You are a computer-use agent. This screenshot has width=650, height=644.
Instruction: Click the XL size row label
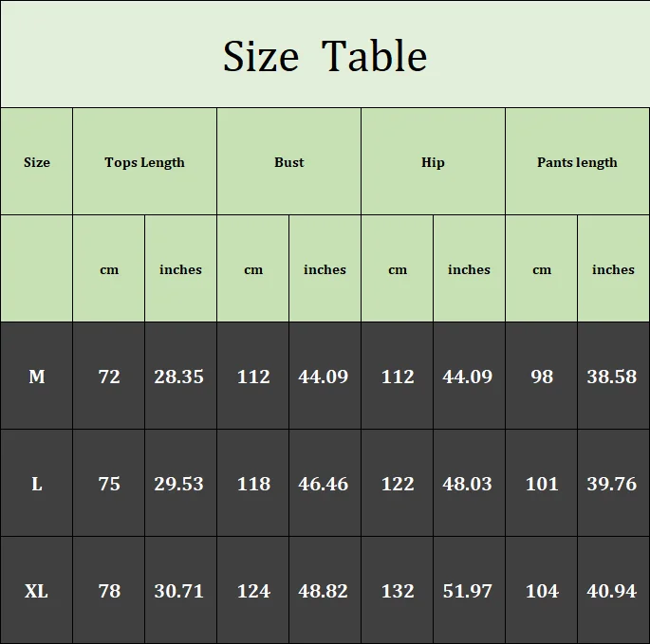coord(37,591)
